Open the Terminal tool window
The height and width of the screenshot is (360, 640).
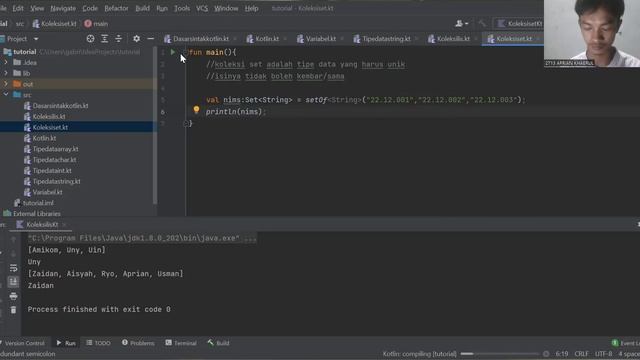(181, 343)
